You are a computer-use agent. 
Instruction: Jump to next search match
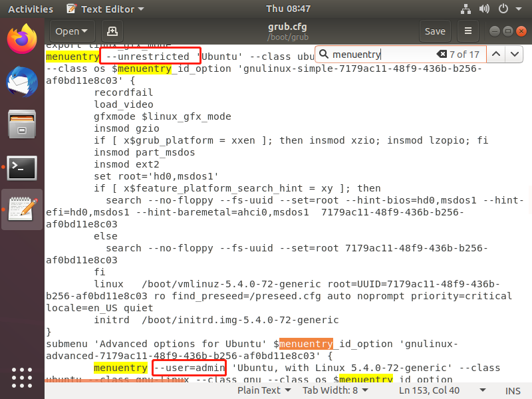pos(514,54)
